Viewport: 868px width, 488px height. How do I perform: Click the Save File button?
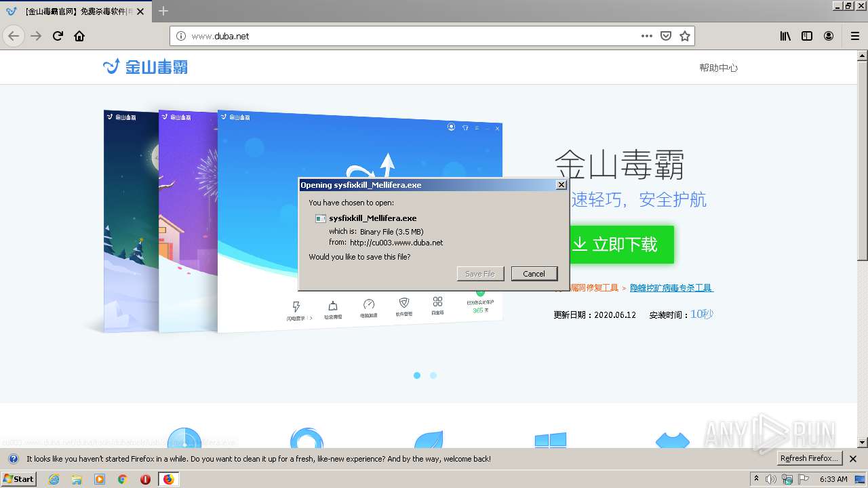click(x=480, y=274)
